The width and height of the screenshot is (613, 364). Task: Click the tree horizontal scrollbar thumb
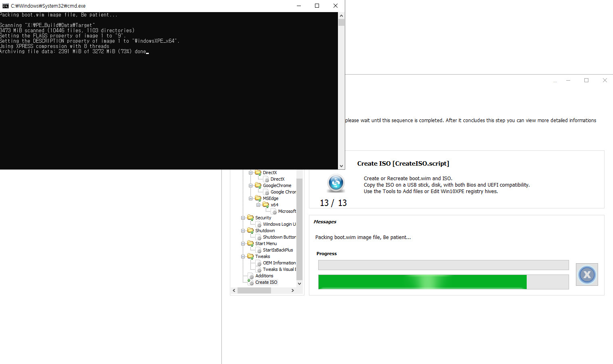pos(254,290)
